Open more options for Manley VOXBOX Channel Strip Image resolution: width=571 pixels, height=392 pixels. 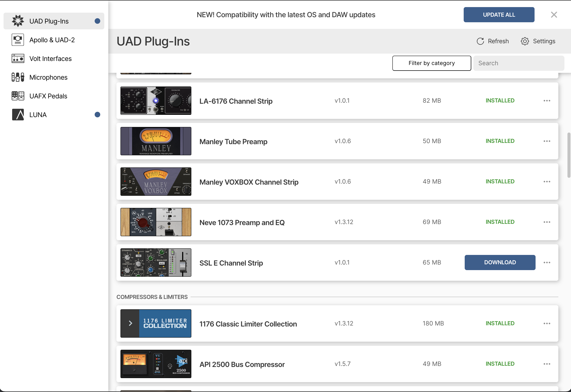(x=547, y=182)
